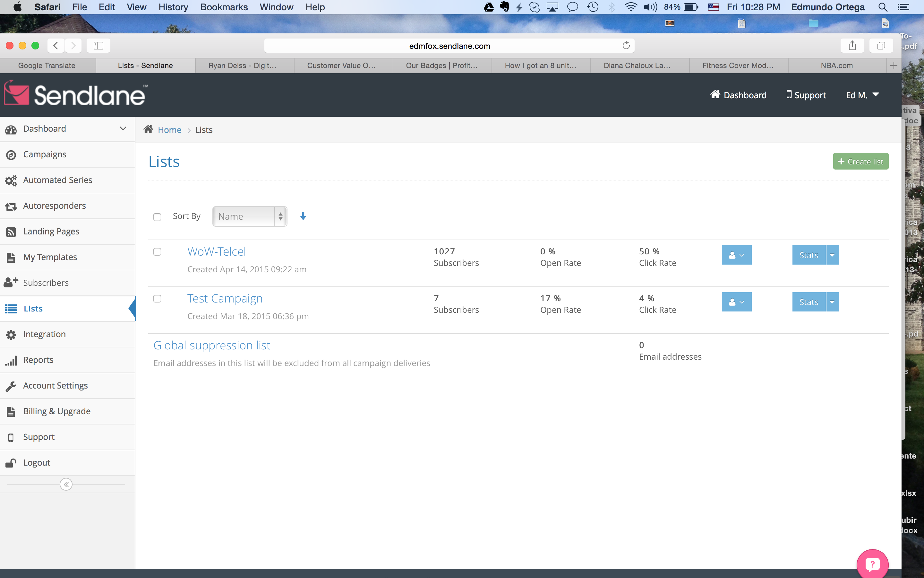924x578 pixels.
Task: Click the home icon in breadcrumb
Action: (148, 129)
